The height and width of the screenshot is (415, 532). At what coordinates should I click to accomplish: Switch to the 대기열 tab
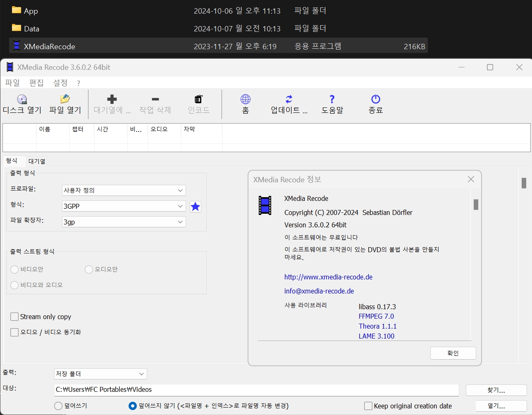37,161
